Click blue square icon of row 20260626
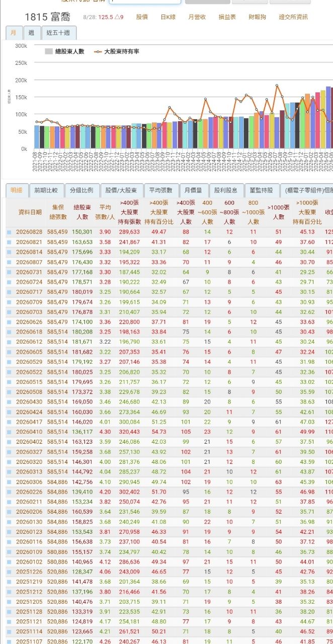This screenshot has width=333, height=644. pos(9,322)
